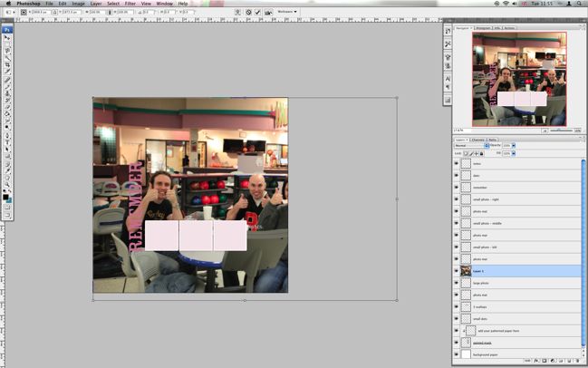Image resolution: width=588 pixels, height=368 pixels.
Task: Open the blend mode Normal dropdown
Action: pyautogui.click(x=471, y=146)
